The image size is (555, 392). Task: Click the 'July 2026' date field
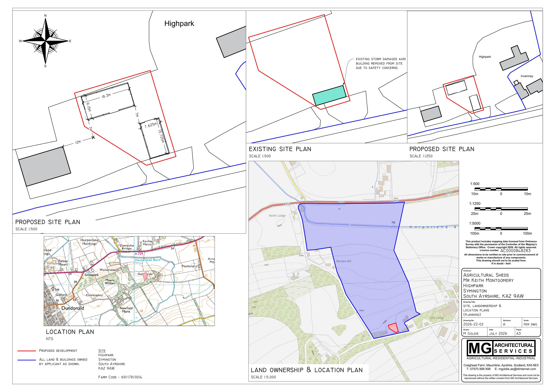[x=498, y=334]
